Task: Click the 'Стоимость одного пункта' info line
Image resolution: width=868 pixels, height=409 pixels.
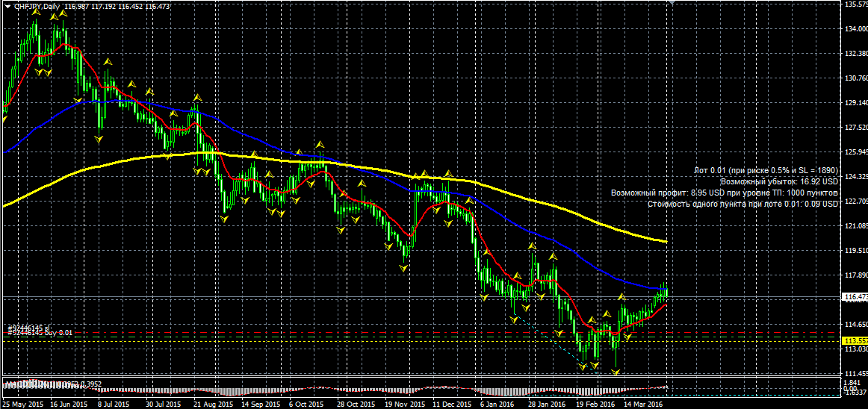Action: click(743, 204)
